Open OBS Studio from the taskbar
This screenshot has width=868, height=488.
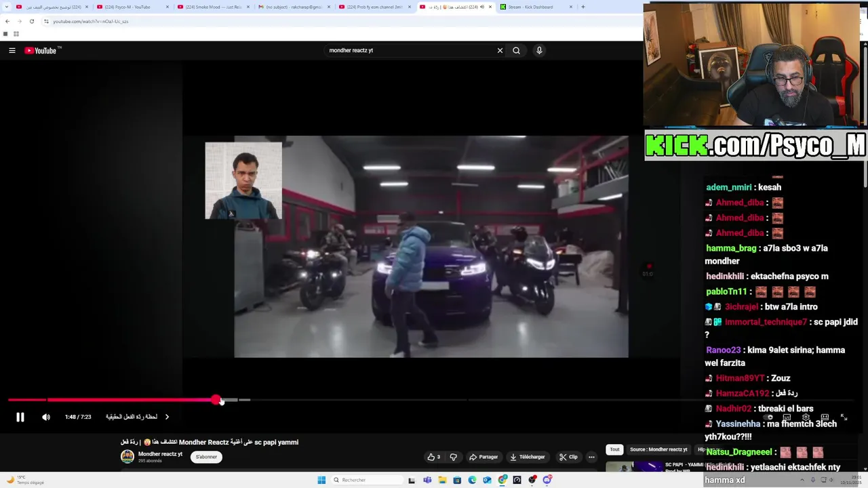[x=532, y=480]
